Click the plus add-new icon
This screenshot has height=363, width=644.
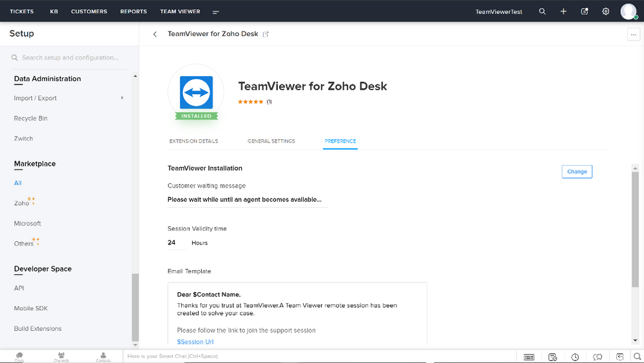(x=563, y=12)
